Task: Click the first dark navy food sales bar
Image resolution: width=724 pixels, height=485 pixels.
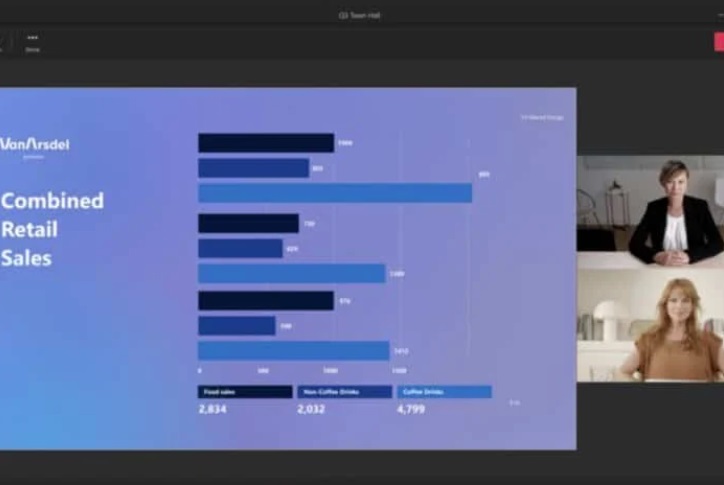Action: click(265, 143)
